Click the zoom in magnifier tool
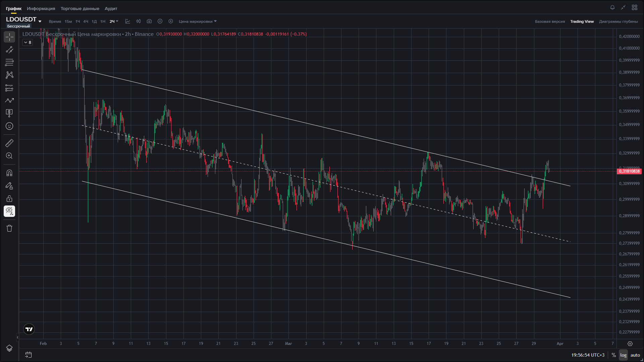The width and height of the screenshot is (644, 362). tap(9, 156)
